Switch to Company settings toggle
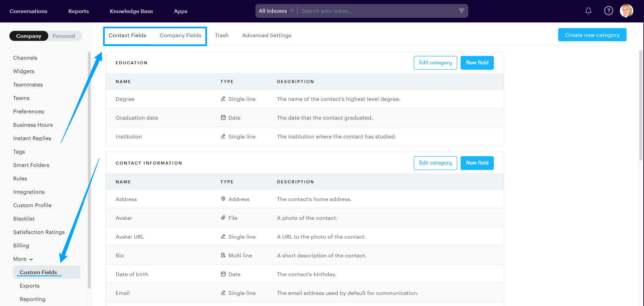The image size is (644, 306). point(29,36)
